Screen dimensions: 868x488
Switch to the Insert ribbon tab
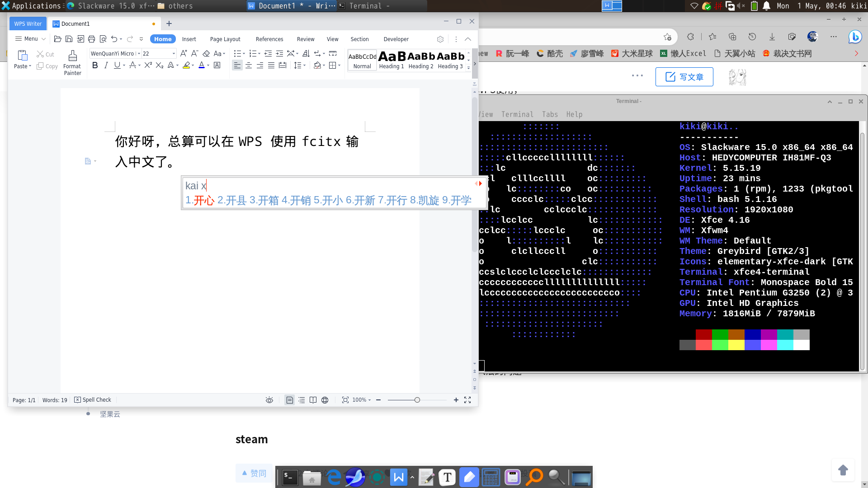click(189, 39)
